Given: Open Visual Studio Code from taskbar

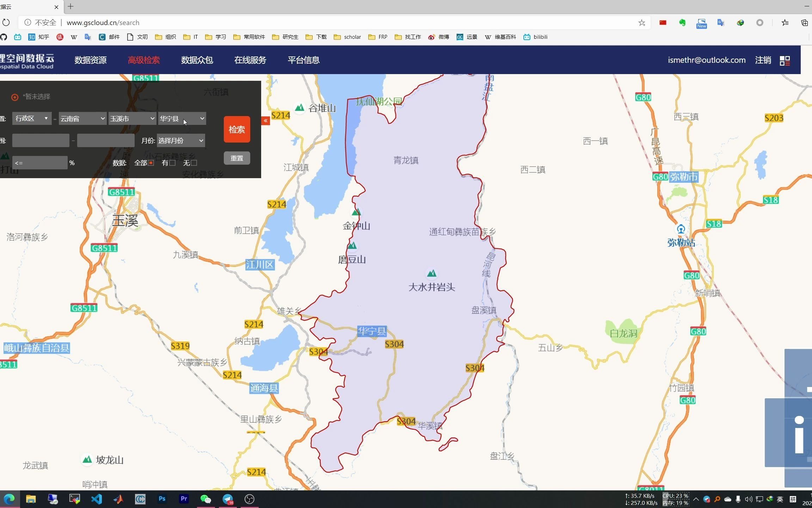Looking at the screenshot, I should coord(97,499).
